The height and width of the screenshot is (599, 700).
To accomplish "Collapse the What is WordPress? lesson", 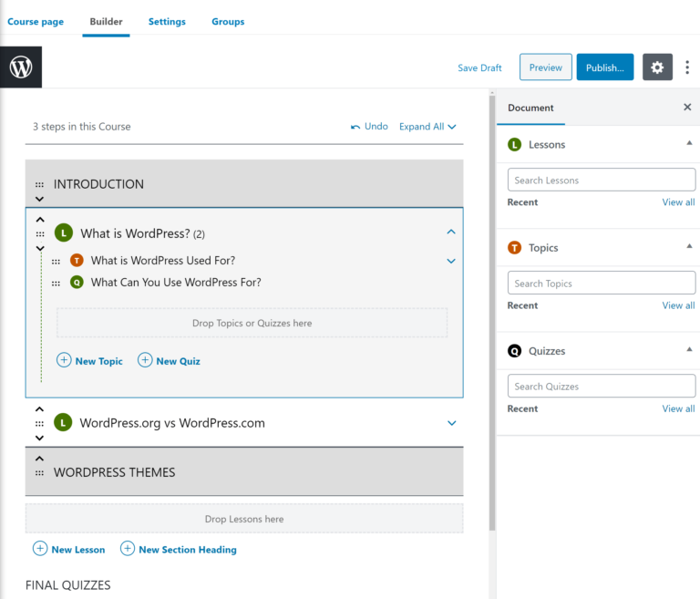I will point(451,232).
